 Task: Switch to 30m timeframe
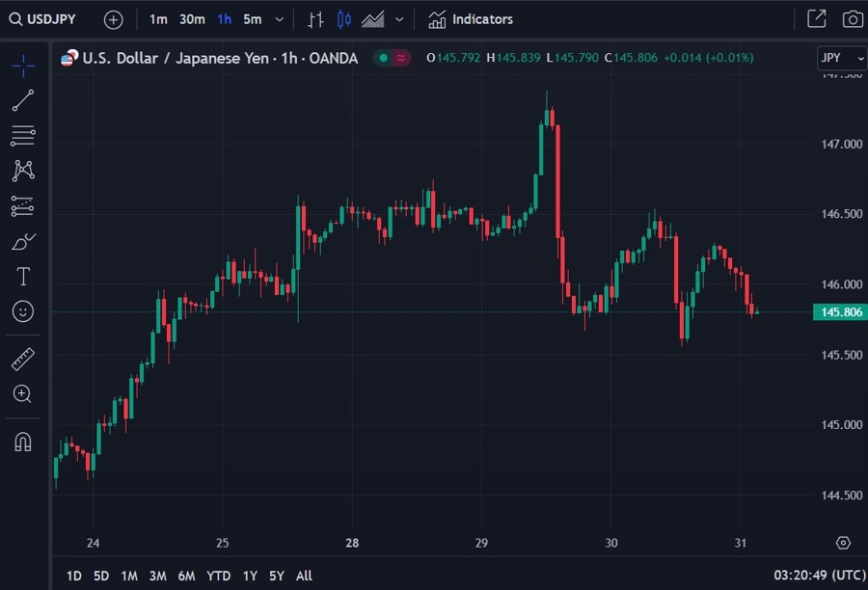point(192,19)
